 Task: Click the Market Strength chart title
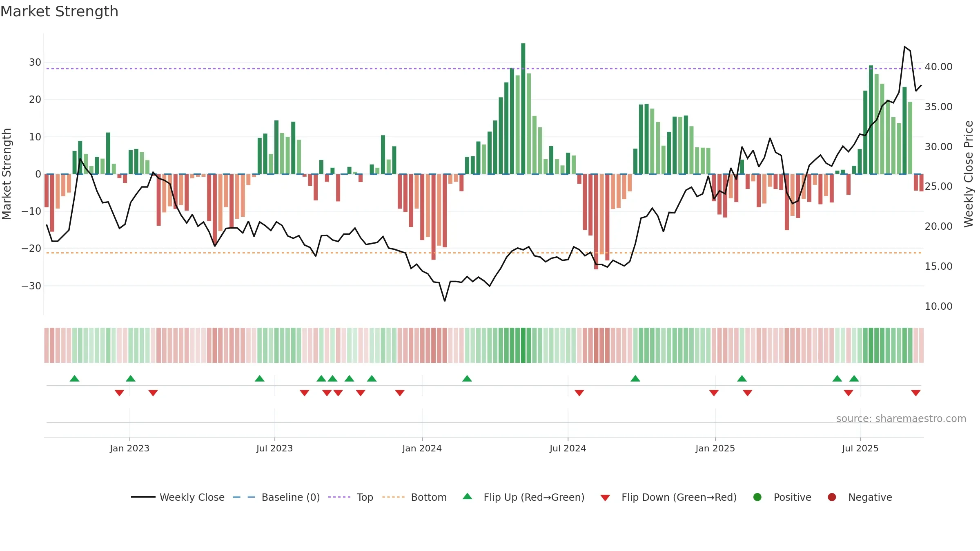click(59, 11)
